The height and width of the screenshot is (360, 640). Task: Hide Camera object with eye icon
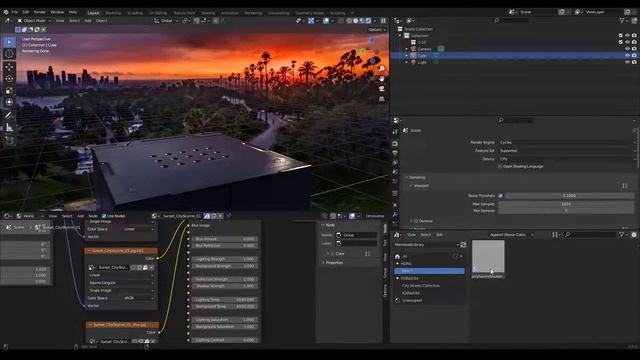tap(627, 49)
